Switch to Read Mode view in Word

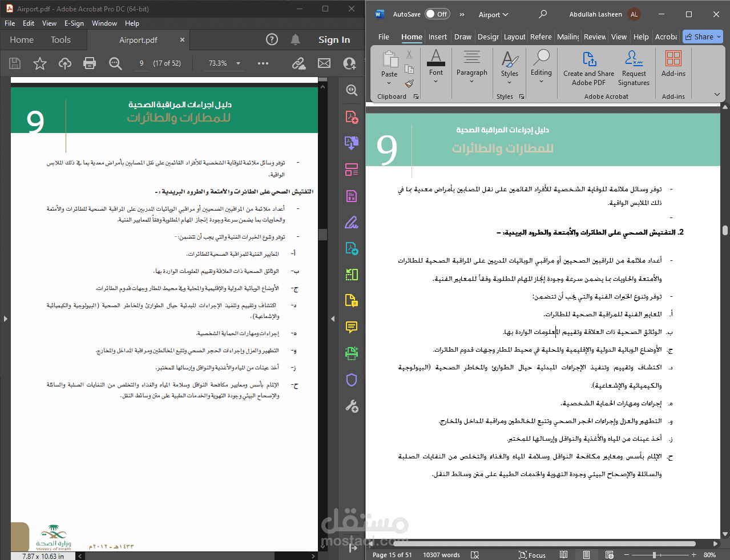564,555
